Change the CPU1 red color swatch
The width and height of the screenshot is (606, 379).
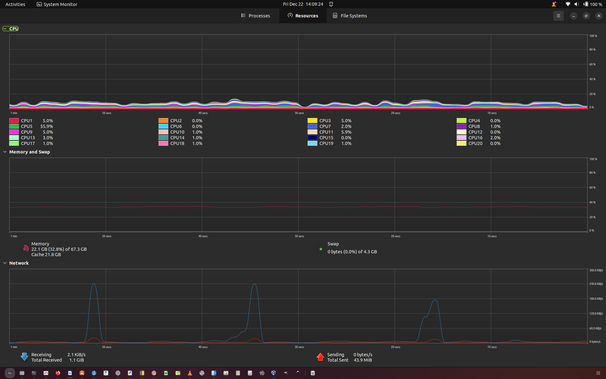[14, 121]
